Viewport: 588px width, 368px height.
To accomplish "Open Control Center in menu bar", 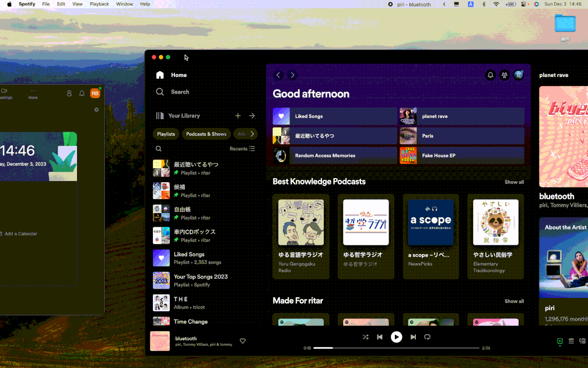I will [x=524, y=4].
